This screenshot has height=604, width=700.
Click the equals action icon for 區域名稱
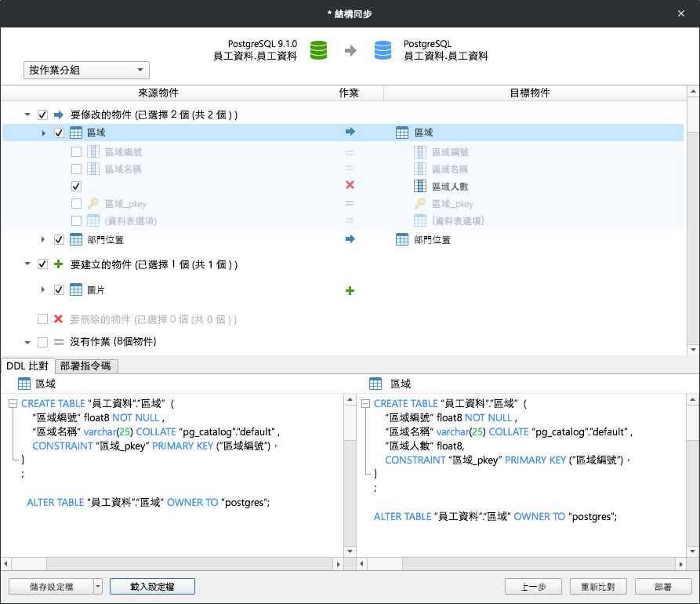(x=350, y=169)
